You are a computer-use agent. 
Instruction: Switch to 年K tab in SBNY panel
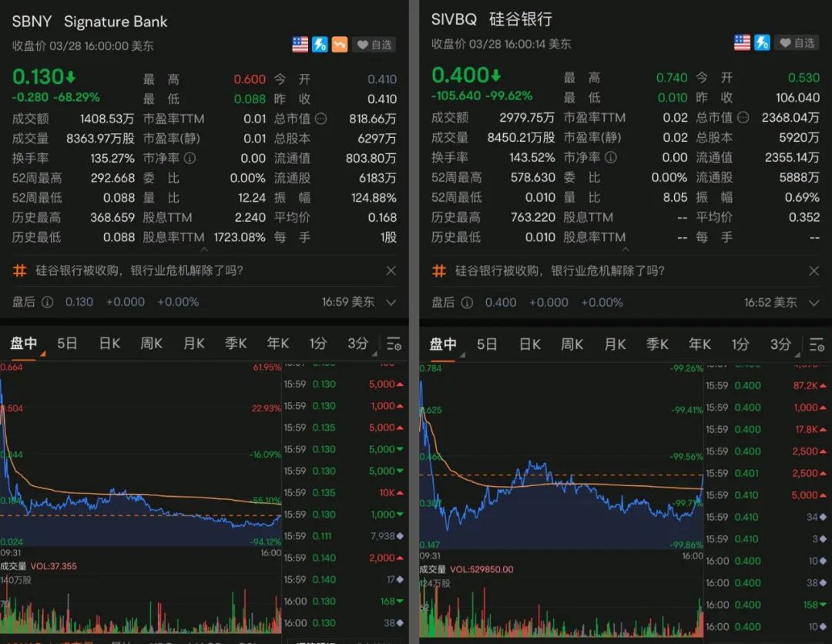(277, 344)
